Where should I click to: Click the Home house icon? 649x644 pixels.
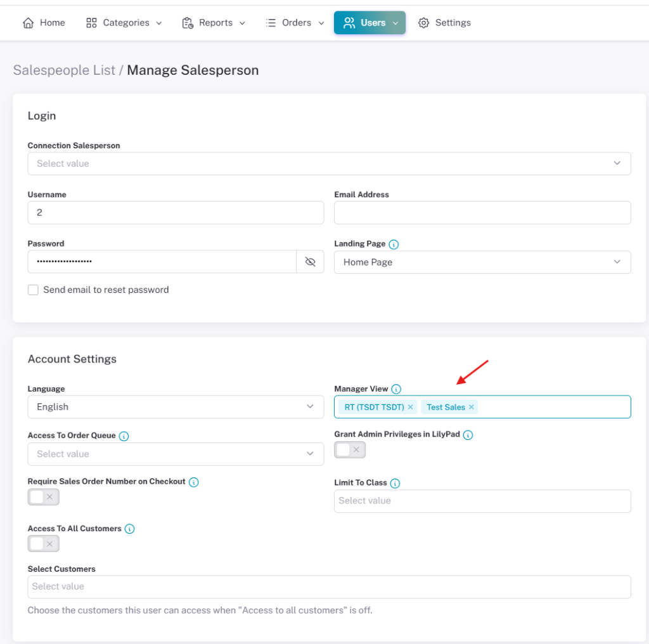click(x=28, y=23)
